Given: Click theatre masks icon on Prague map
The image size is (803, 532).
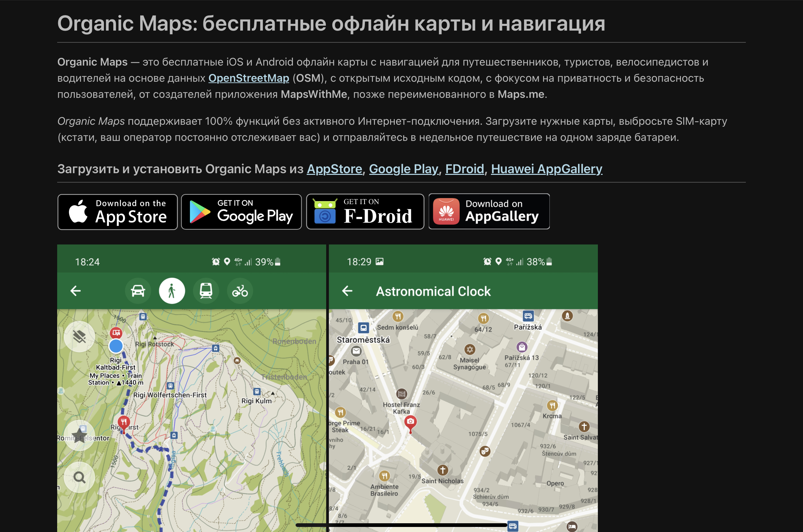Looking at the screenshot, I should click(x=485, y=451).
